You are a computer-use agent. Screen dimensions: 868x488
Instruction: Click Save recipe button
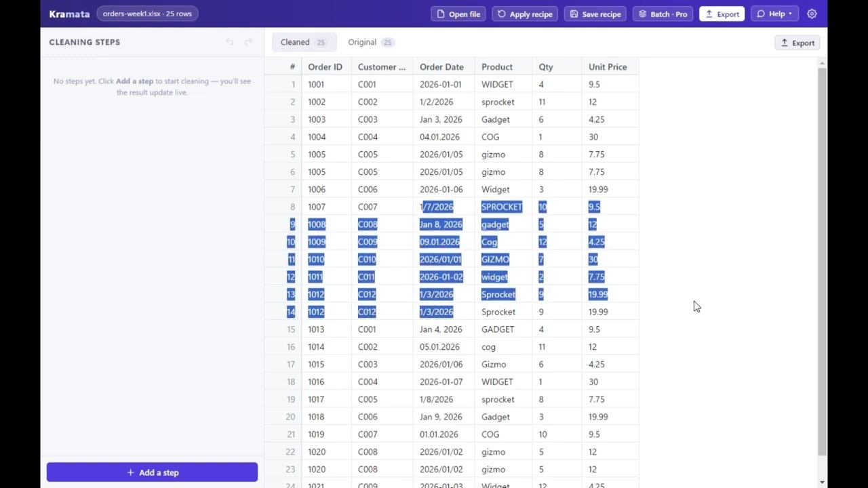click(595, 14)
